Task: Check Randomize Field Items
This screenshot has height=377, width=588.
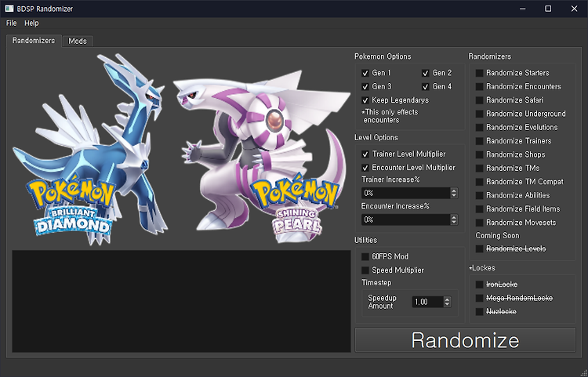Action: tap(479, 209)
